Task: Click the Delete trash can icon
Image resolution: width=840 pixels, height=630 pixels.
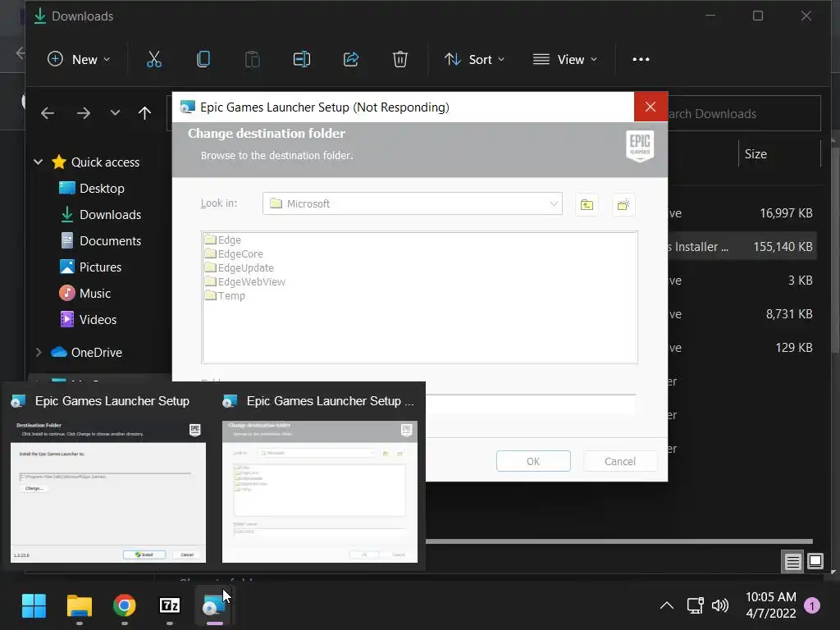Action: coord(400,59)
